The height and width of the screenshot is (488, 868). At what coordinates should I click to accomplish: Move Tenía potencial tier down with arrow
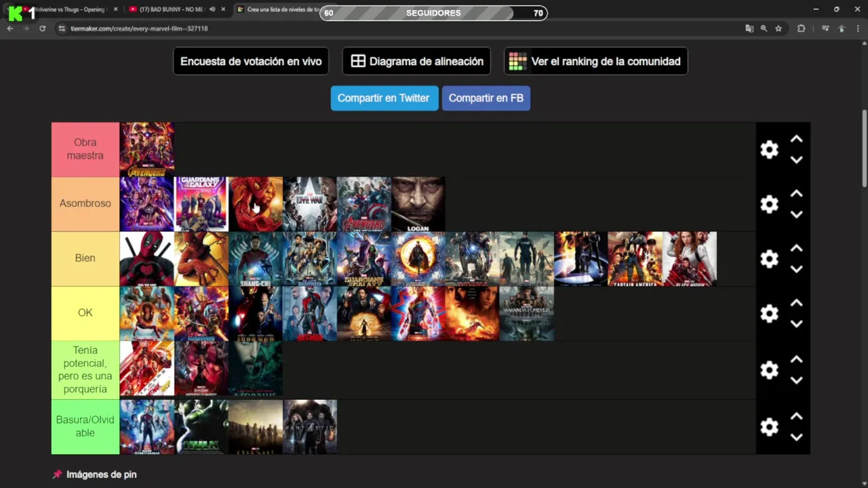click(x=797, y=380)
